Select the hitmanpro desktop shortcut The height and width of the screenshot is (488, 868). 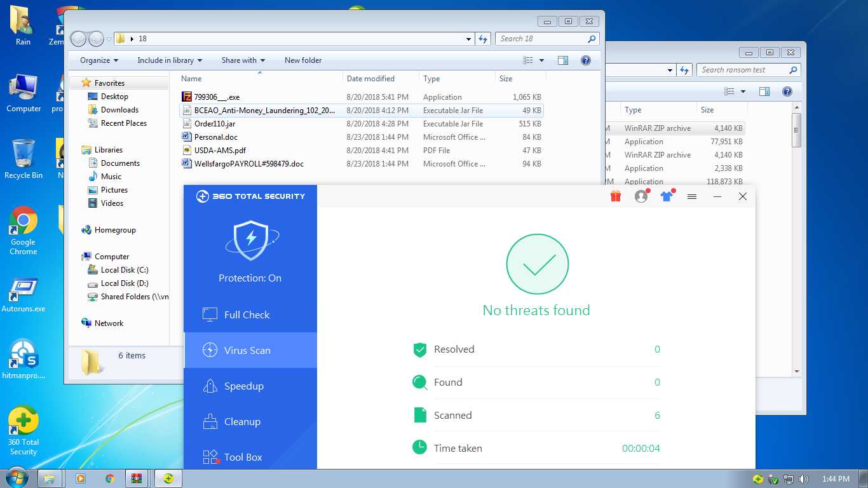pos(24,359)
